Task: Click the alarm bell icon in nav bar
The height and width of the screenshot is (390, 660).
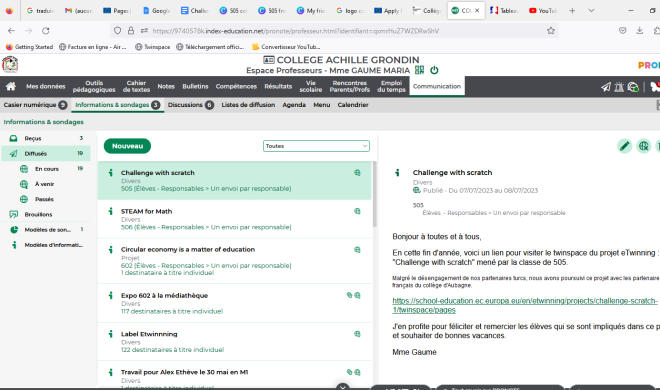Action: coord(619,87)
